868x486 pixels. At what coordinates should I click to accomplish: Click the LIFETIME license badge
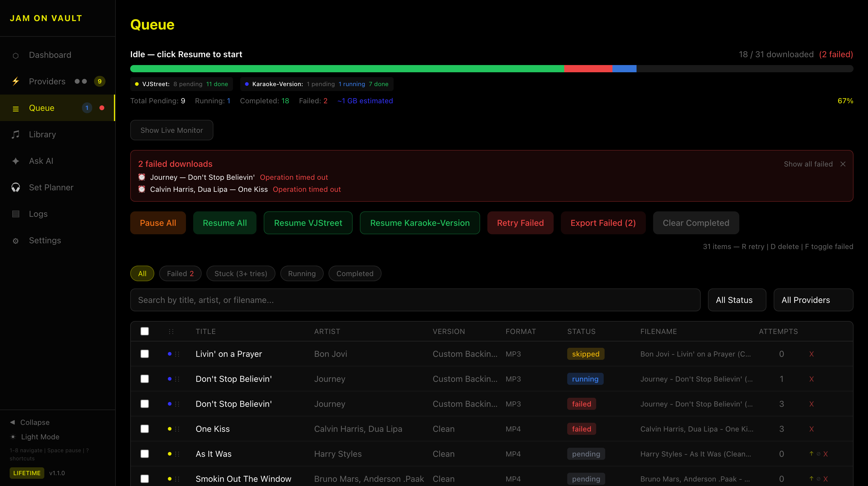point(27,473)
